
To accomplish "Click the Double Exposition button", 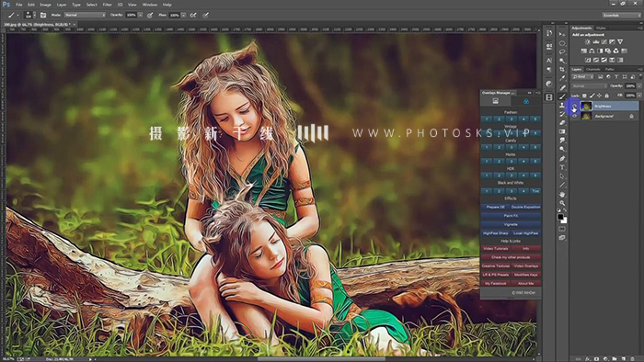I will (525, 207).
